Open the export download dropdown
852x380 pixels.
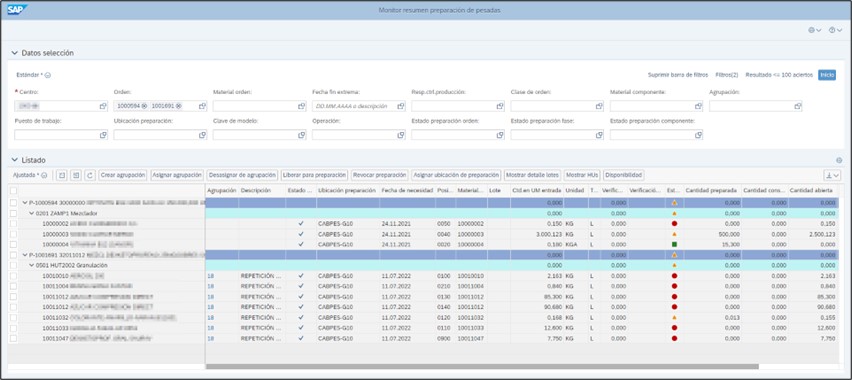click(x=832, y=175)
